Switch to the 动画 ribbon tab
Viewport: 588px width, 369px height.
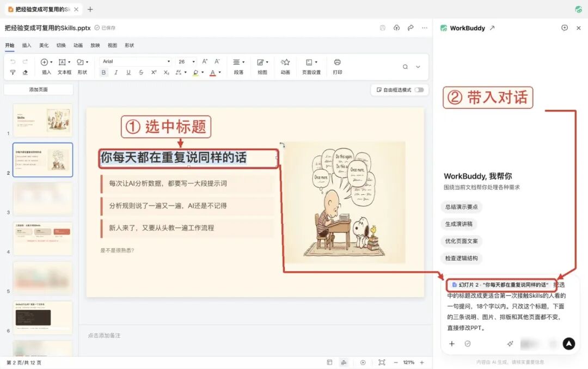(x=78, y=45)
